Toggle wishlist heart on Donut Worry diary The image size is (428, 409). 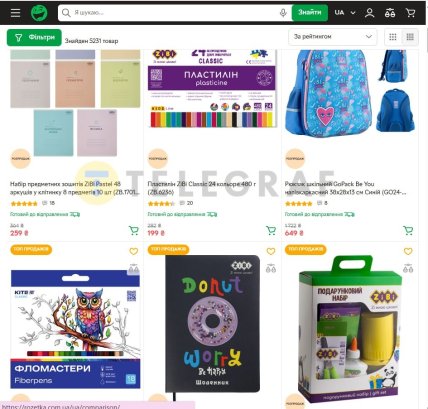[x=271, y=251]
